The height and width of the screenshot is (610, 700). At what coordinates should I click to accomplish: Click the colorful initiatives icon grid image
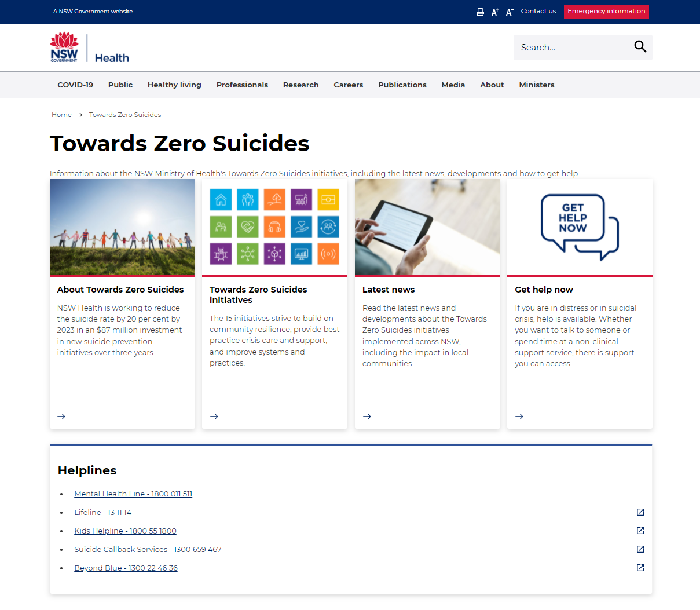pos(274,227)
